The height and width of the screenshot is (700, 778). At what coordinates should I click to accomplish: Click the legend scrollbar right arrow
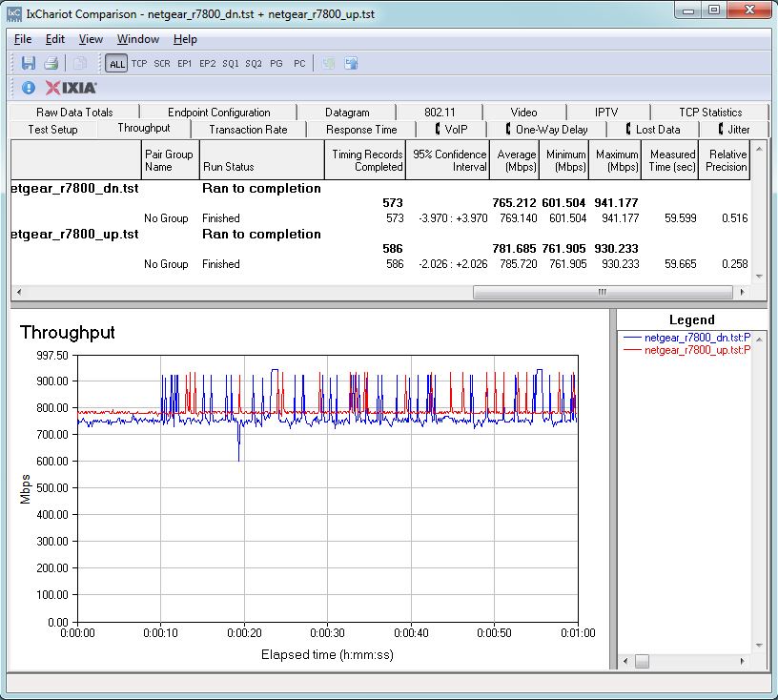click(x=742, y=661)
